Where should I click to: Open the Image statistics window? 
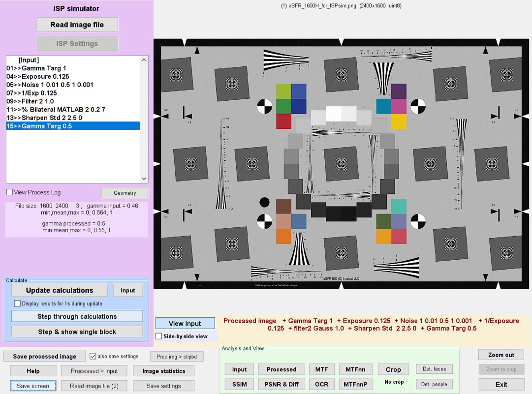(163, 371)
